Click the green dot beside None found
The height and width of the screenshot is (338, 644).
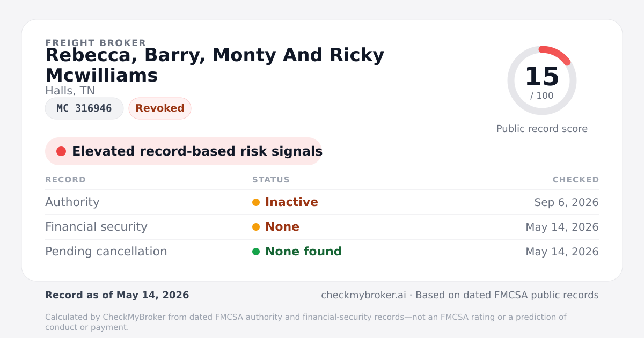point(256,252)
